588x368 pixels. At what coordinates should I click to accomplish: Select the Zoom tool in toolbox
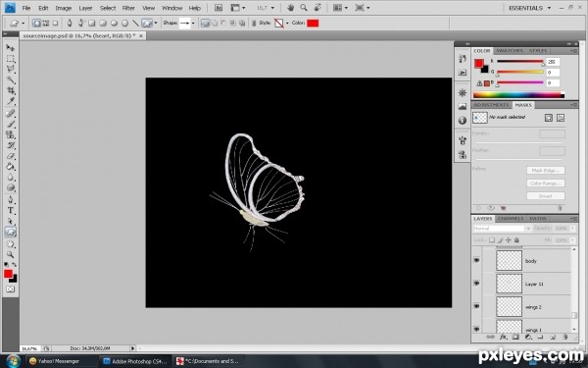tap(10, 255)
